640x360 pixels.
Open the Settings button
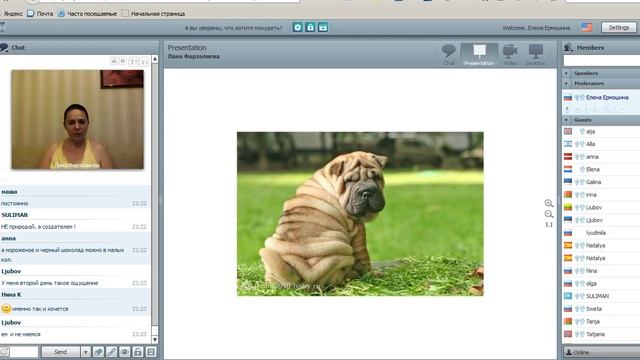click(619, 27)
